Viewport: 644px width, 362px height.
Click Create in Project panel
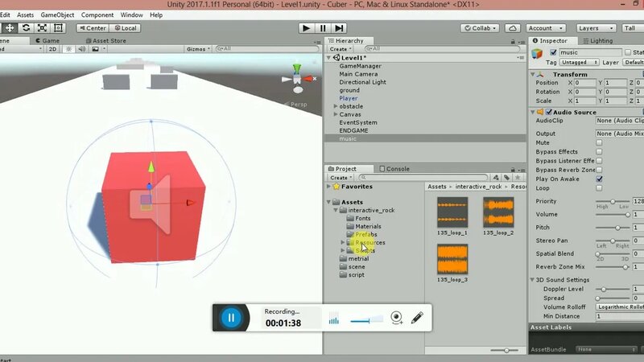[341, 177]
